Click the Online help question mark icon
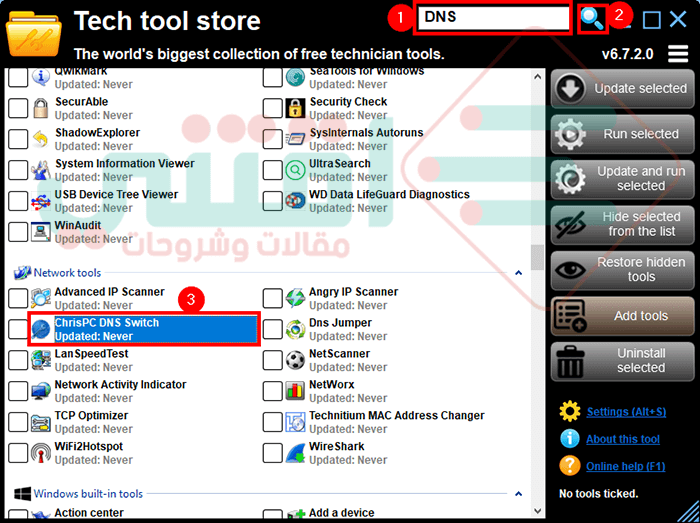 570,466
